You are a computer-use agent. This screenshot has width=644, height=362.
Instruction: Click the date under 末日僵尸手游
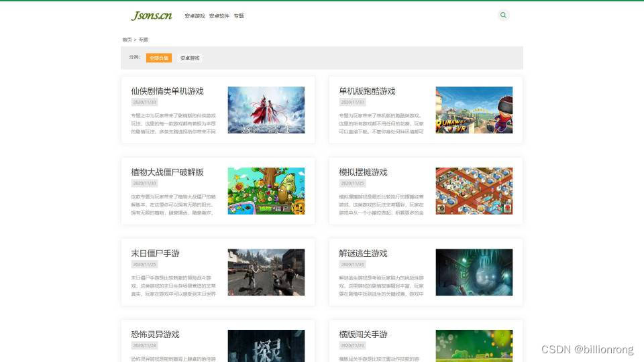145,265
